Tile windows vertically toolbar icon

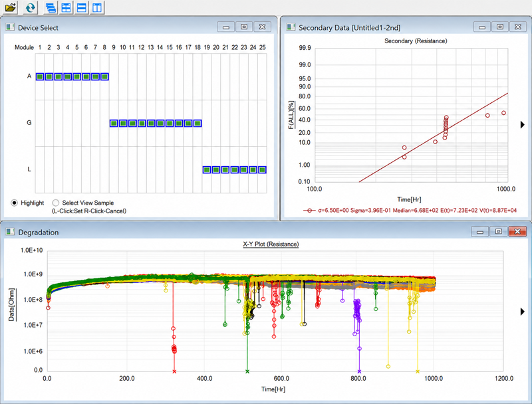coord(97,7)
